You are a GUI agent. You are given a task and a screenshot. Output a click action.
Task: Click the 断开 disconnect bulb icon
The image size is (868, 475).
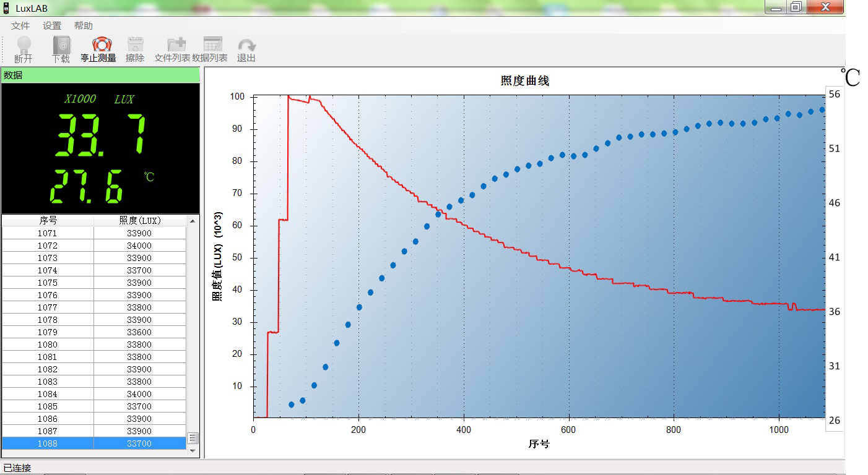[x=24, y=45]
